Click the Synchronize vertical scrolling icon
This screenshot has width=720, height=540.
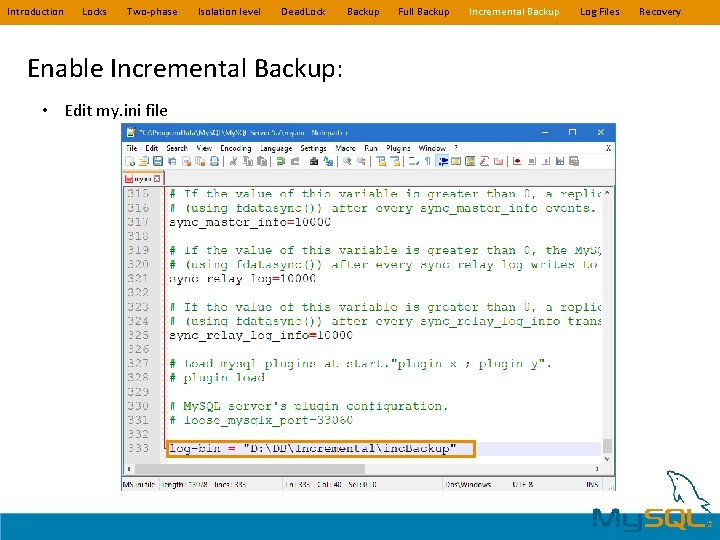click(381, 161)
